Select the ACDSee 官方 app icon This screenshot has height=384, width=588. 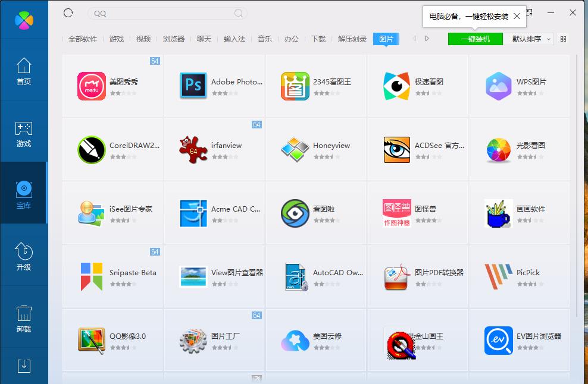tap(397, 149)
